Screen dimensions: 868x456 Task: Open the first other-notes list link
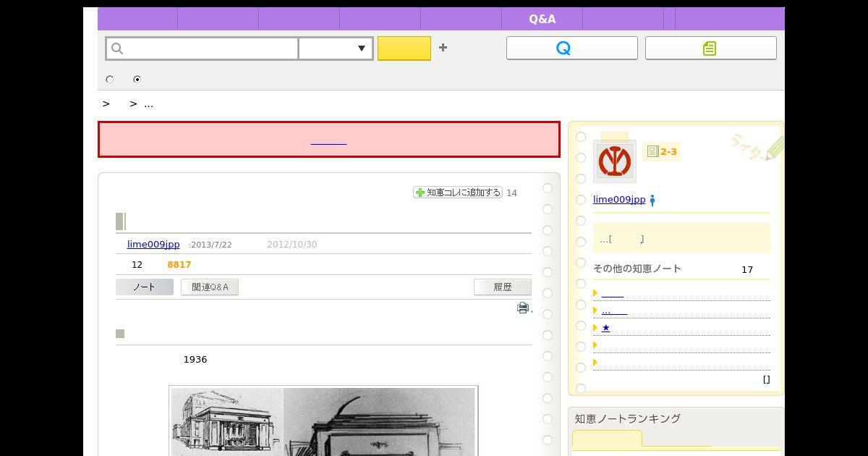point(612,293)
